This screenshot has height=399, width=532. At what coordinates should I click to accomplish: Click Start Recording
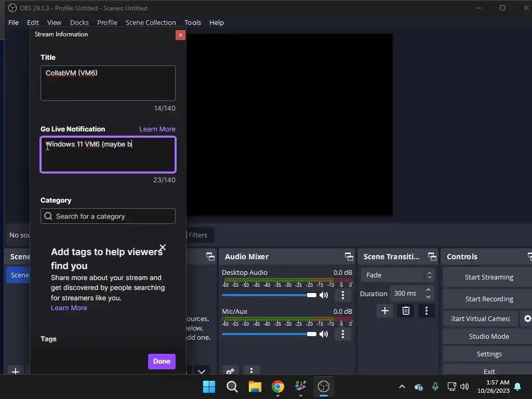click(x=489, y=299)
